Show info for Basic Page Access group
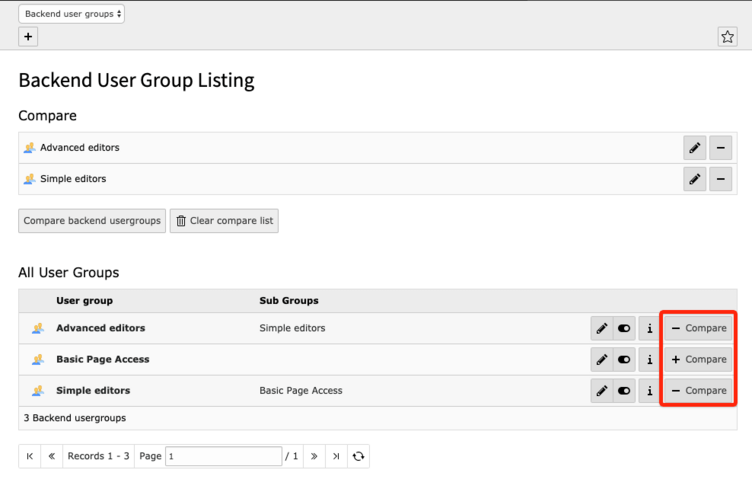This screenshot has width=752, height=489. pos(649,360)
